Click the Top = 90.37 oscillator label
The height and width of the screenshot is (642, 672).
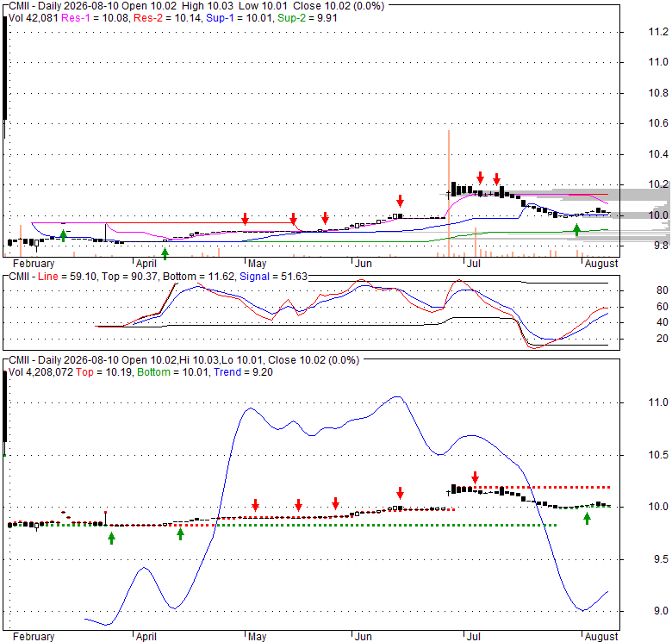(x=129, y=277)
